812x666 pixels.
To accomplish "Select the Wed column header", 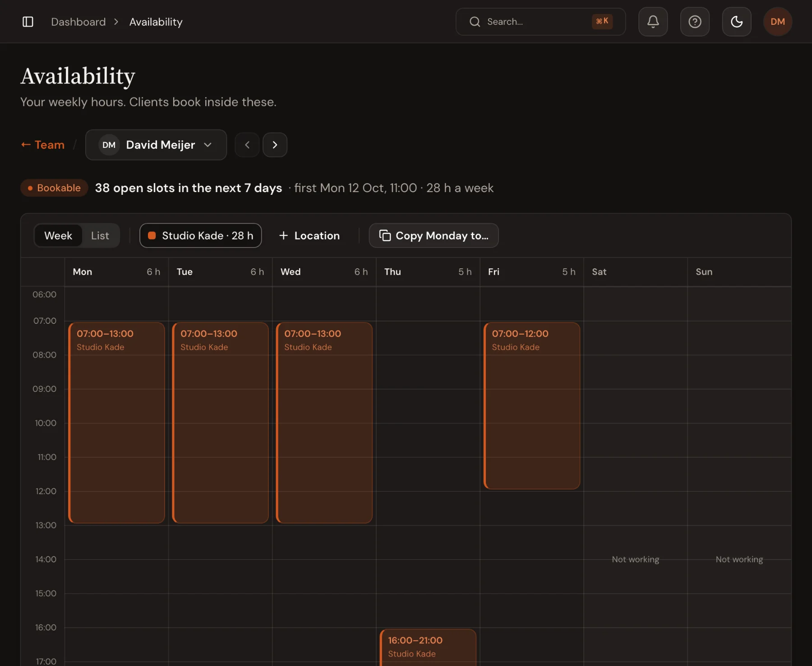I will (x=324, y=272).
